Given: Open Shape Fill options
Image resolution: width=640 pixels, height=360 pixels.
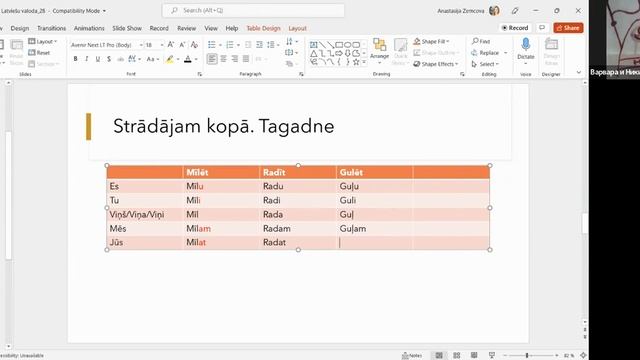Looking at the screenshot, I should [x=431, y=42].
